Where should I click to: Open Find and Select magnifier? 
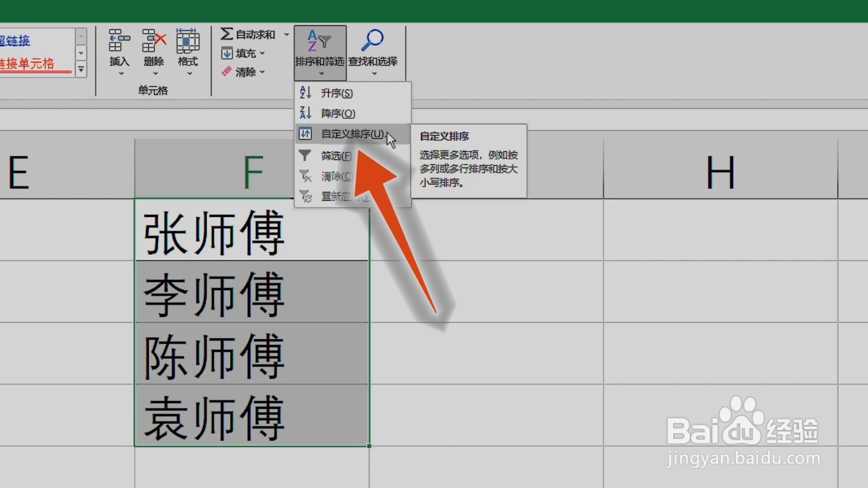click(x=373, y=41)
